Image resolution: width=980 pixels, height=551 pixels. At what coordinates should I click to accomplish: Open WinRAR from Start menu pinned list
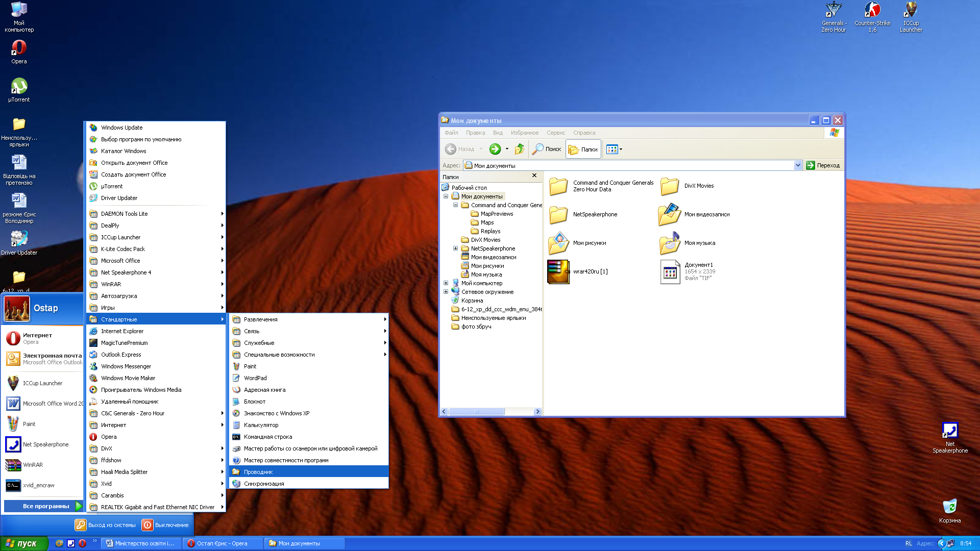point(43,465)
